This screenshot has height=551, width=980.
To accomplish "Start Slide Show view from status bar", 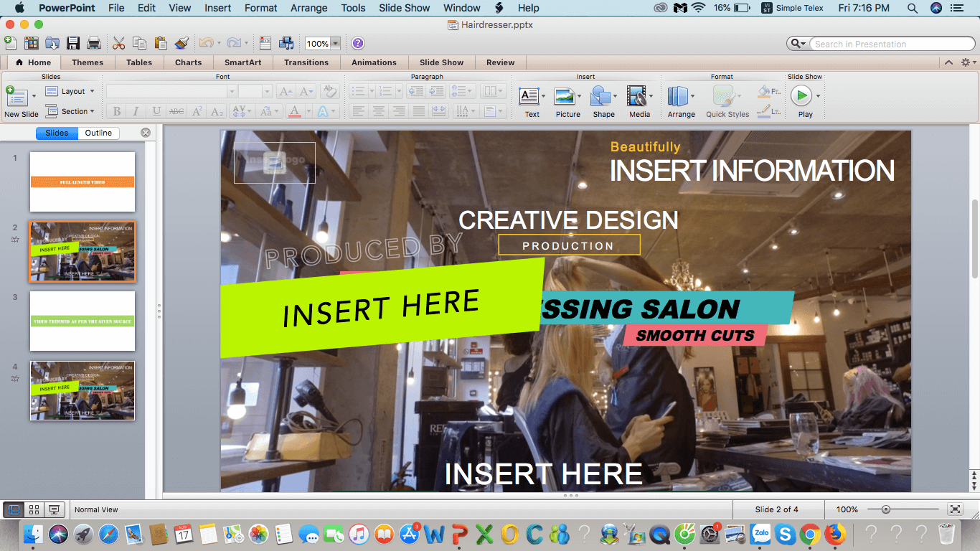I will (54, 509).
